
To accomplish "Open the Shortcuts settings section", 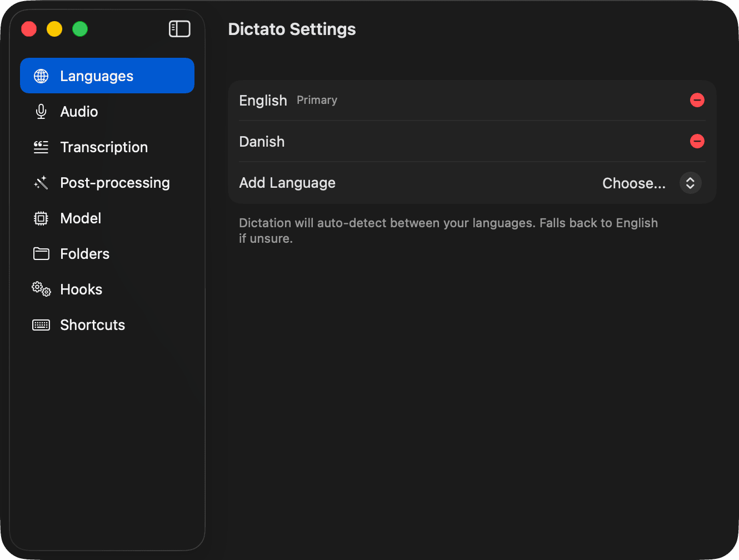I will pos(92,324).
